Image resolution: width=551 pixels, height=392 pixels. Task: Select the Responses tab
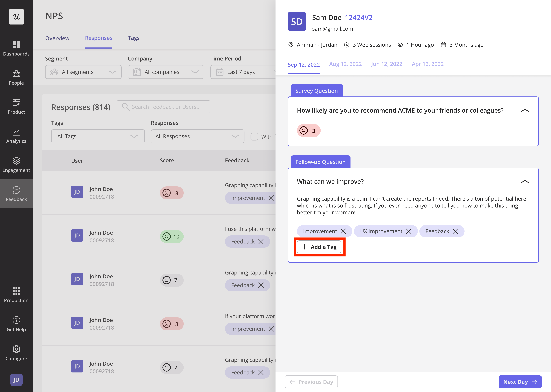[99, 38]
